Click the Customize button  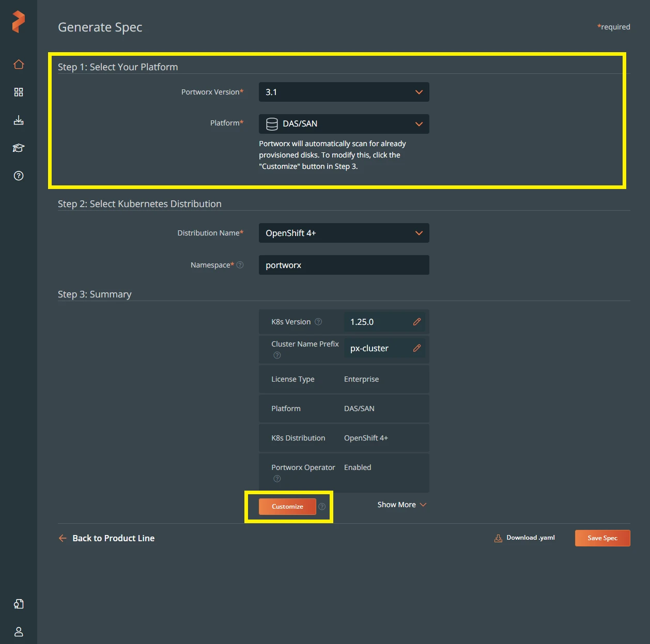coord(287,507)
